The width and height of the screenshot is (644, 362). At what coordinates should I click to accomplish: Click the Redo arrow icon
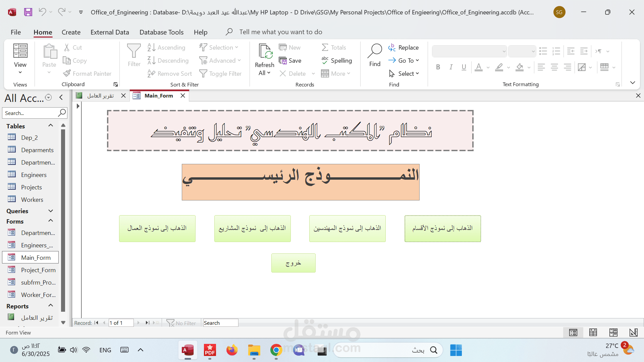point(61,12)
